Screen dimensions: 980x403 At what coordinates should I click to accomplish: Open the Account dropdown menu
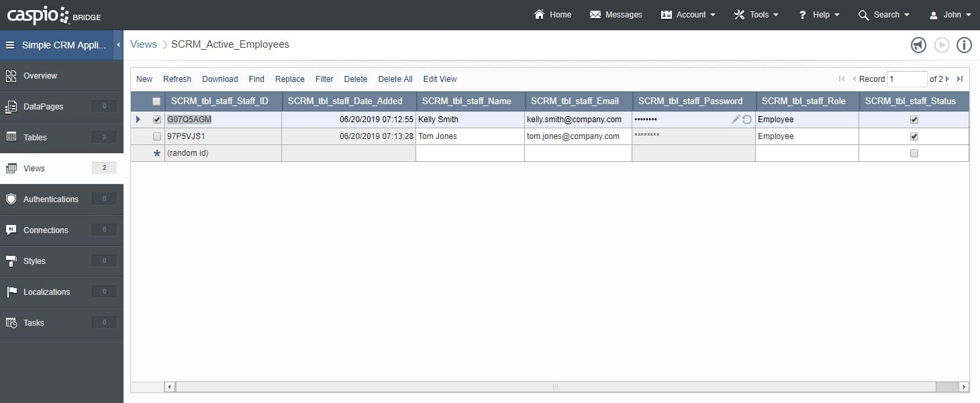688,15
